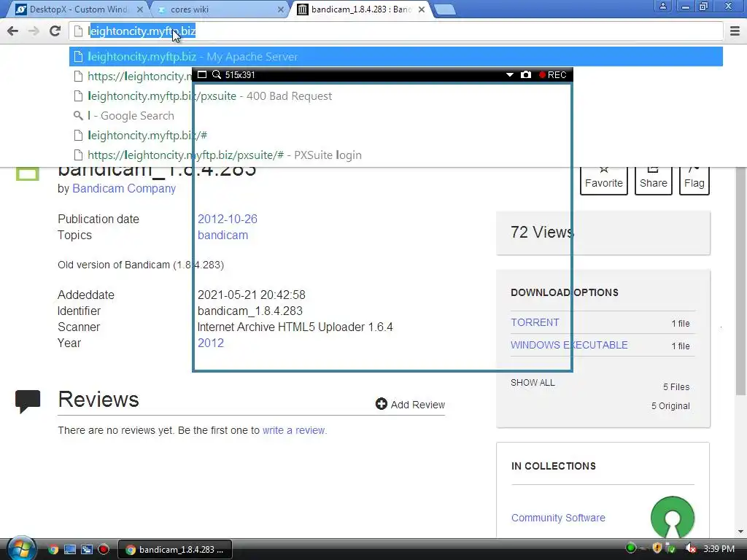Image resolution: width=747 pixels, height=560 pixels.
Task: Click the scrollbar down arrow
Action: [x=740, y=532]
